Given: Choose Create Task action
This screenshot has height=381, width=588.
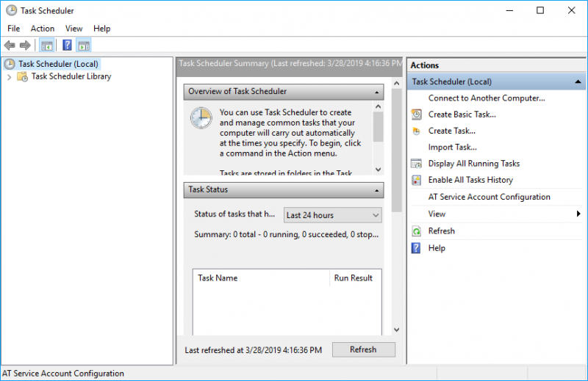Looking at the screenshot, I should coord(452,131).
